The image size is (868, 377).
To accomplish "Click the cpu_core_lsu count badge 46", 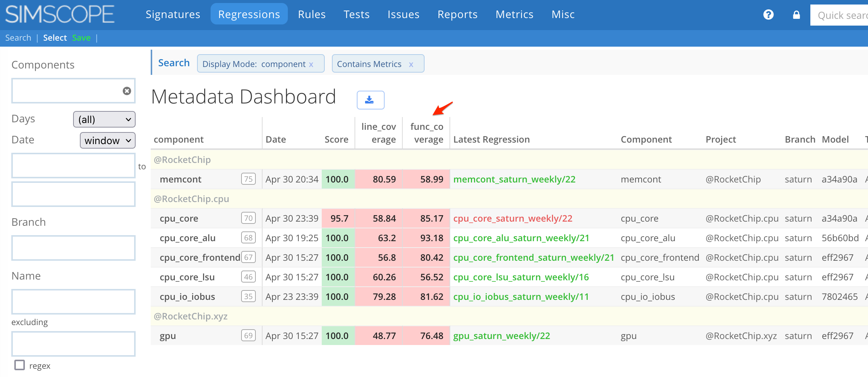I will [248, 277].
